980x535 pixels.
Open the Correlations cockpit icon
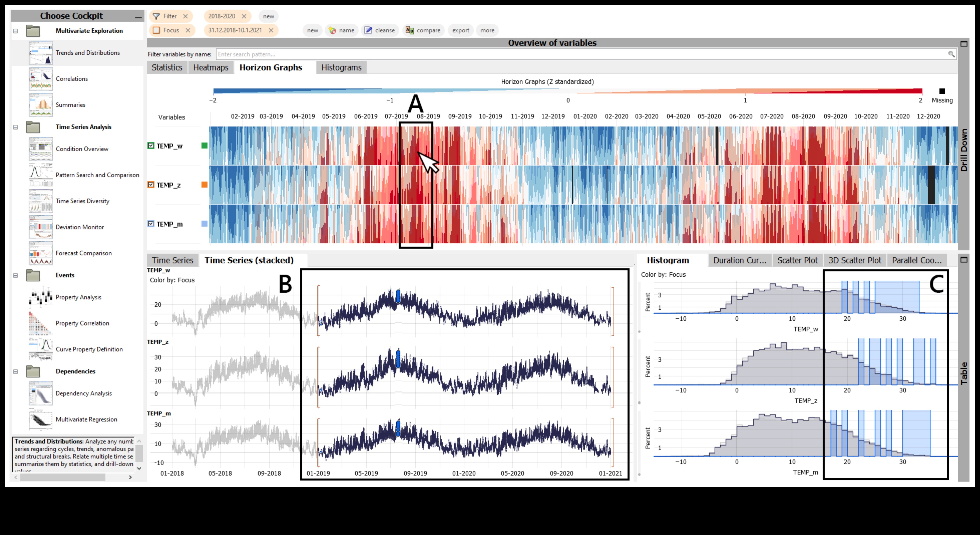[x=40, y=79]
